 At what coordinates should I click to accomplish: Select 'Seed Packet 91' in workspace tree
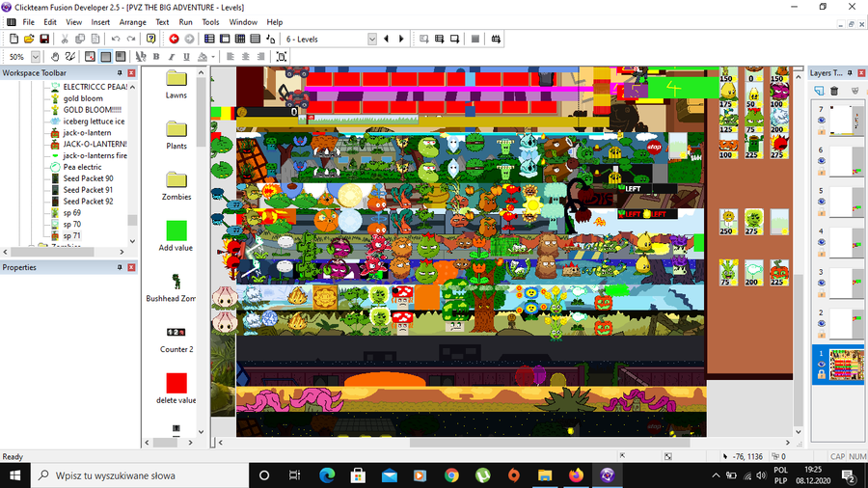(x=88, y=190)
